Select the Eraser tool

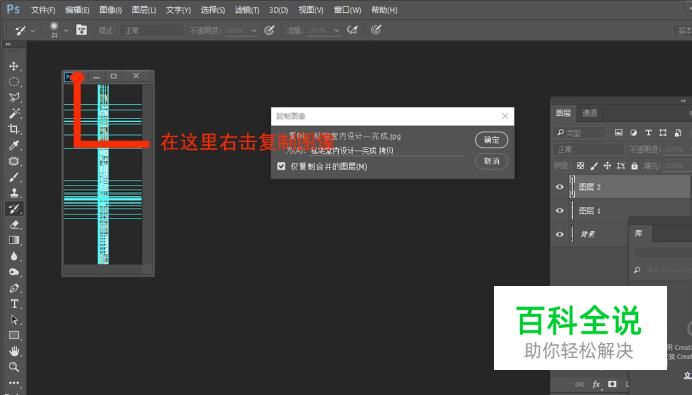14,225
